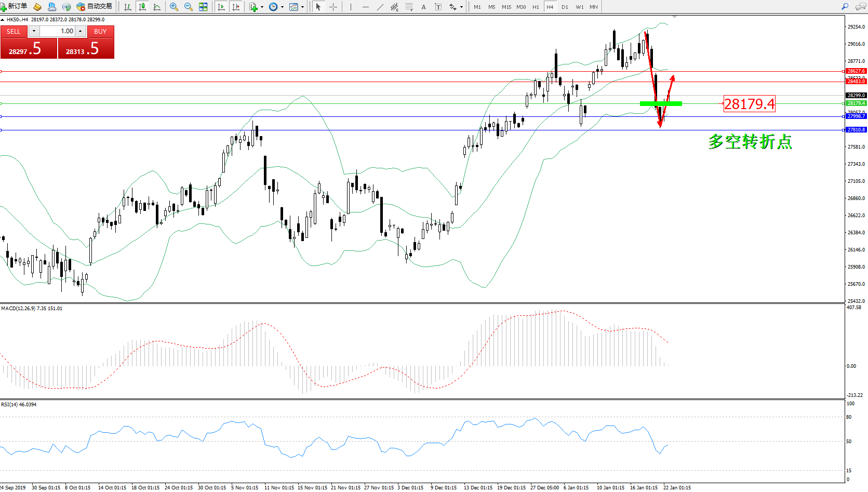This screenshot has height=492, width=868.
Task: Switch to the M15 timeframe
Action: (506, 7)
